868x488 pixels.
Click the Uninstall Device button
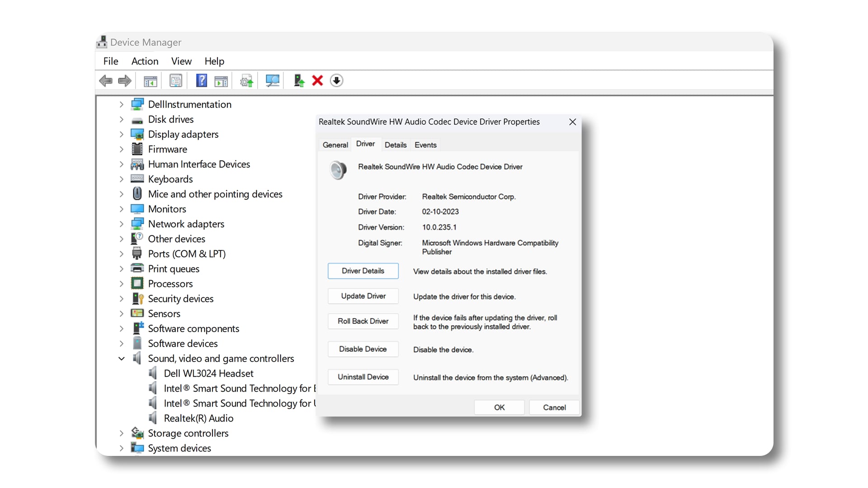coord(363,376)
